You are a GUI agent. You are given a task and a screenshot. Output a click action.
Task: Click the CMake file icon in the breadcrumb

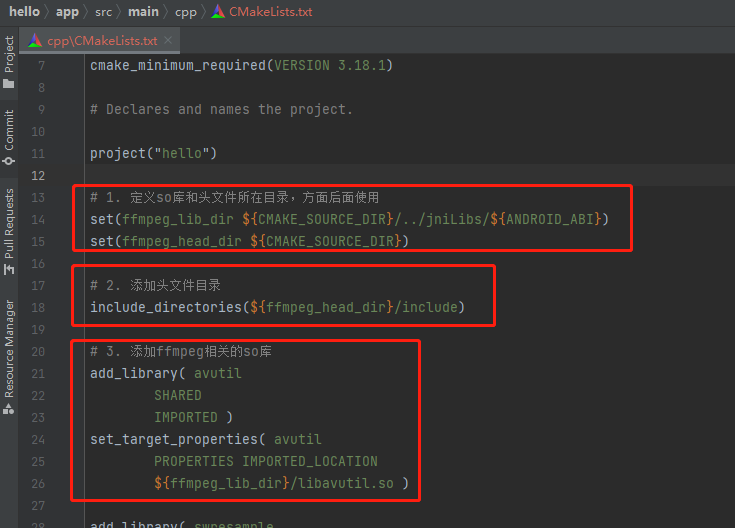[218, 12]
